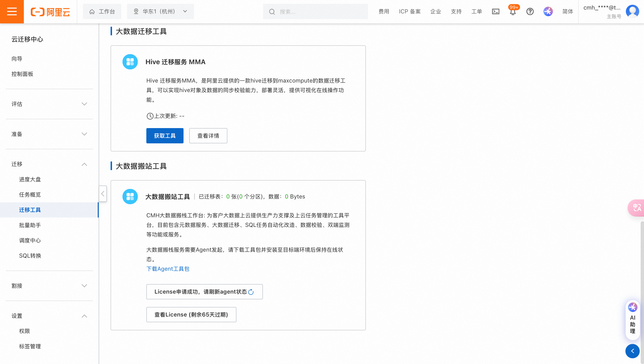Select 迁移工具 in the sidebar
The width and height of the screenshot is (644, 364).
pos(49,210)
